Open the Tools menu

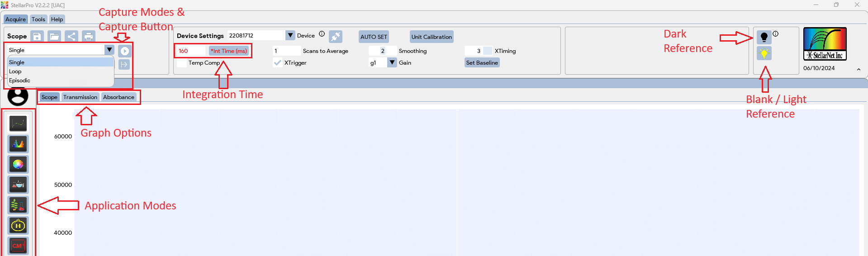pyautogui.click(x=38, y=19)
